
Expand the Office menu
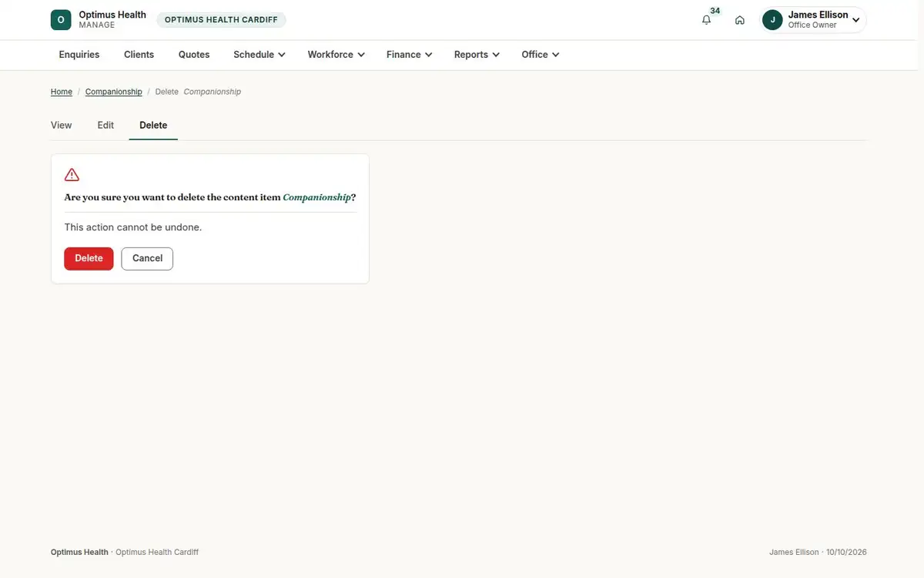pos(540,55)
